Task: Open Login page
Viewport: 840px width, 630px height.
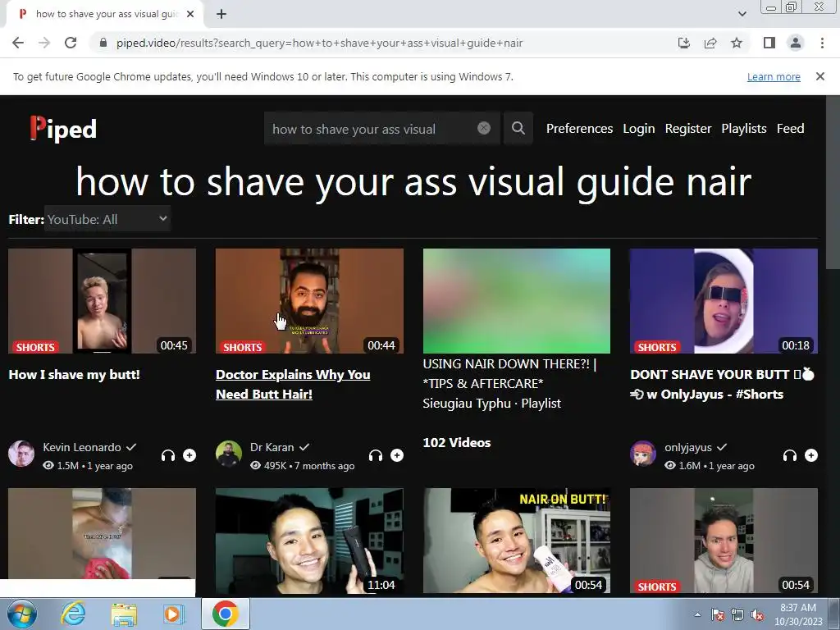Action: (638, 129)
